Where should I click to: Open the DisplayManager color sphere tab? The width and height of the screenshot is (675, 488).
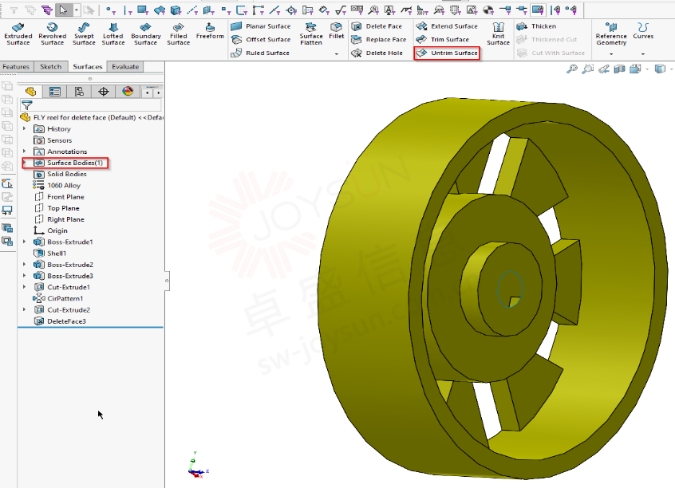pos(128,91)
